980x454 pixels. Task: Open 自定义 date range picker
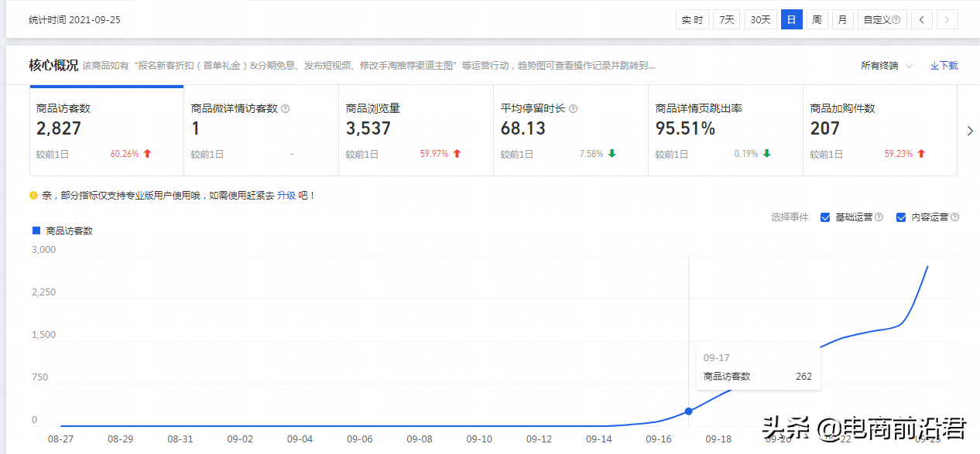point(882,20)
